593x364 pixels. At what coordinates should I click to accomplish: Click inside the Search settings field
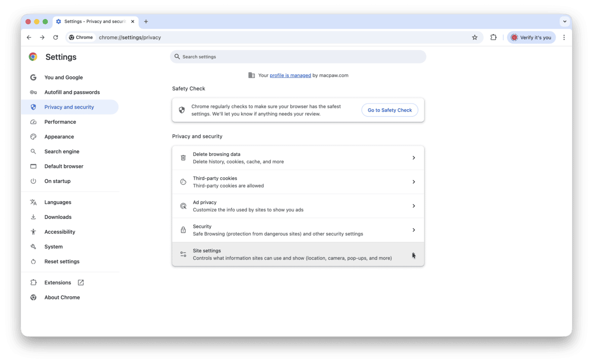pos(298,57)
